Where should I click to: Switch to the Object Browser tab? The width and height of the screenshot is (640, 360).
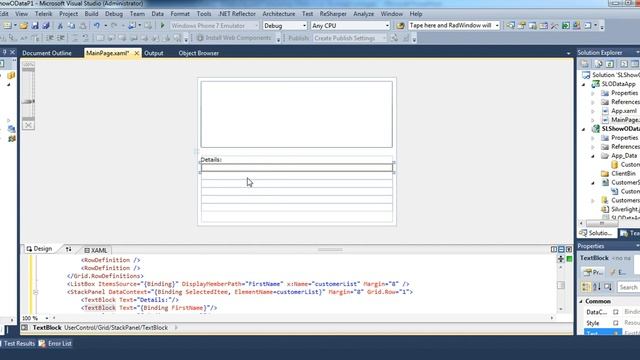coord(198,53)
